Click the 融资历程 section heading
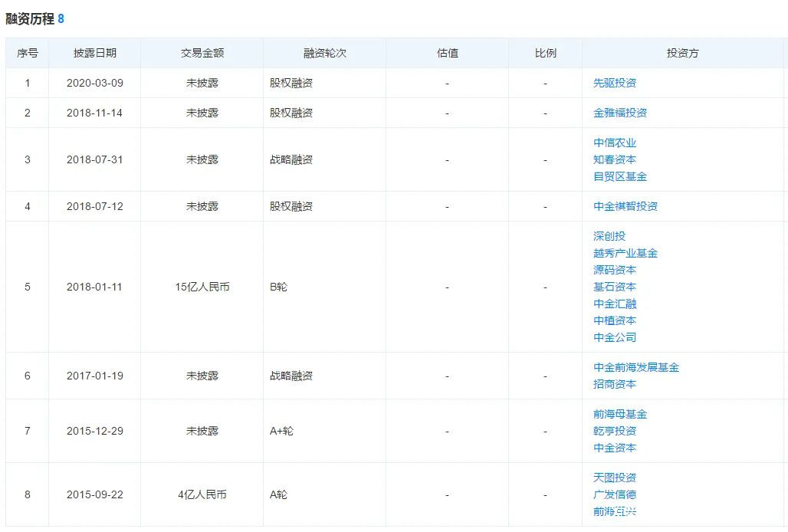The height and width of the screenshot is (532, 788). (x=30, y=19)
